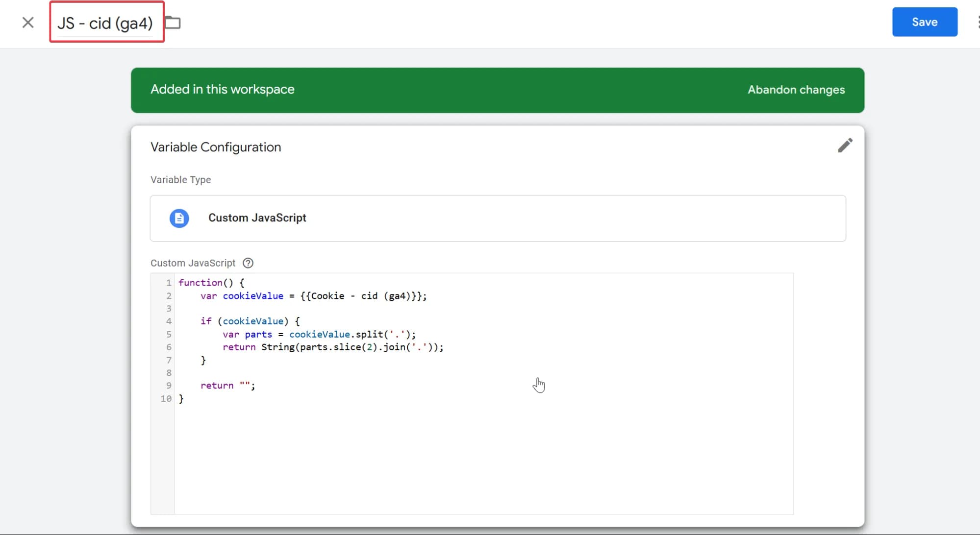Click the code line with 'var cookieValue ='

pyautogui.click(x=313, y=296)
